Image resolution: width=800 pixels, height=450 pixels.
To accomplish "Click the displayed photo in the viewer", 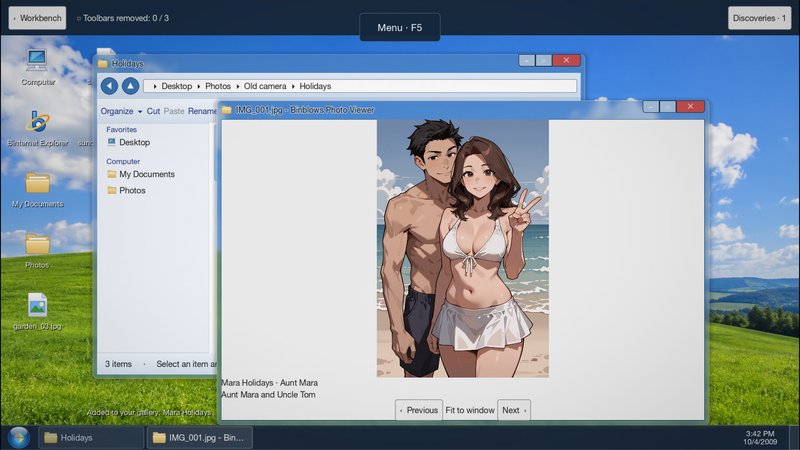I will click(x=463, y=249).
